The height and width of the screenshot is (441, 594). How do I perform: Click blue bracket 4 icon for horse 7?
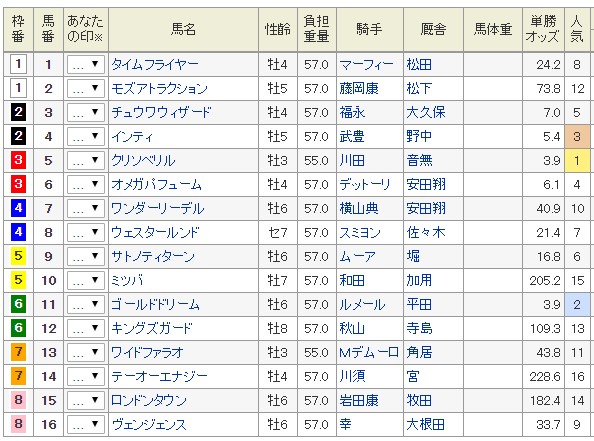coord(18,208)
